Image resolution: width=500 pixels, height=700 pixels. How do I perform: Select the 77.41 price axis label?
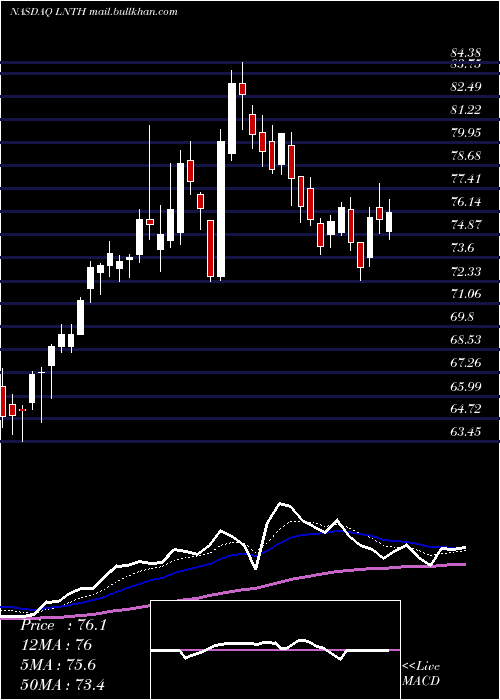point(466,179)
